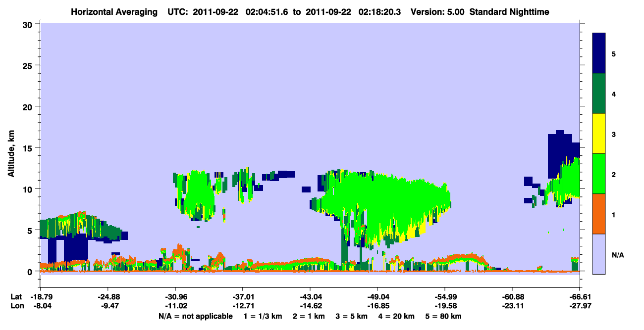Click the 'Lon' row label
The width and height of the screenshot is (644, 330).
click(x=16, y=306)
